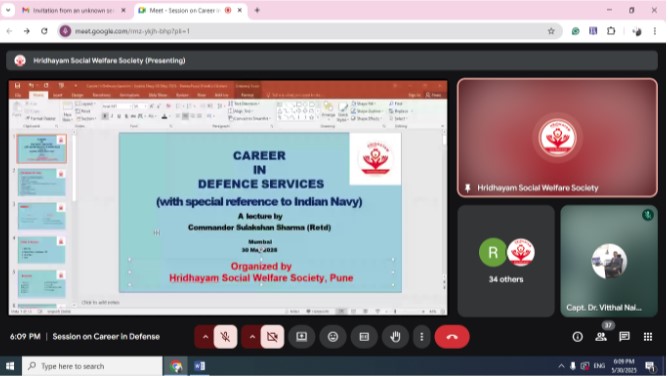Screen dimensions: 668x377
Task: Go back in Chrome
Action: pyautogui.click(x=9, y=31)
